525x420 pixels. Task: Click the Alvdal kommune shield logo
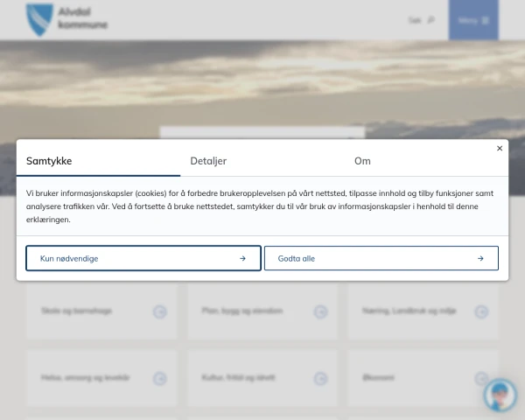tap(38, 18)
